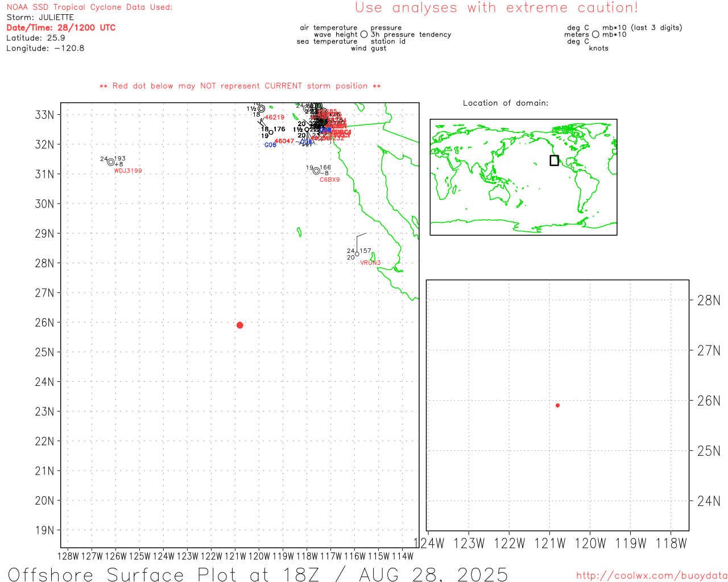Click station ID label VRUN3
This screenshot has height=582, width=728.
(x=370, y=263)
